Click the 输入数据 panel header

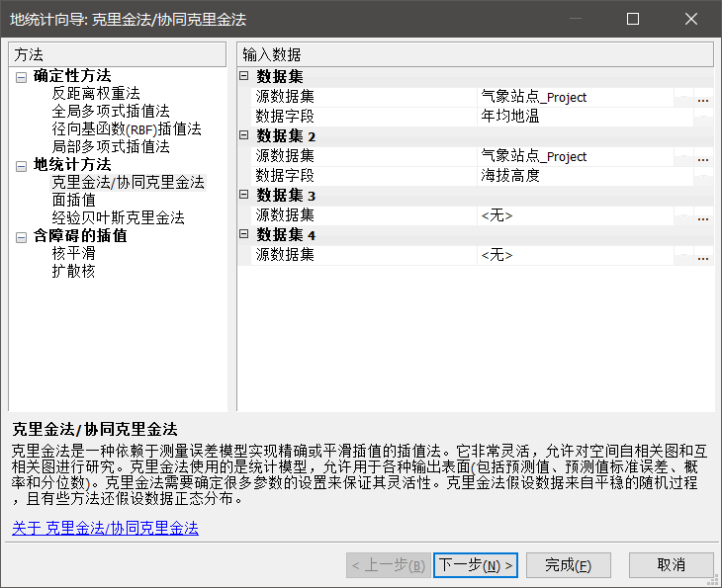tap(475, 54)
